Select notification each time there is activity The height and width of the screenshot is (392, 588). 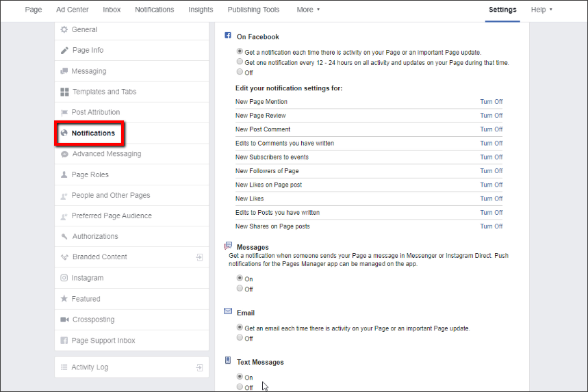coord(240,51)
